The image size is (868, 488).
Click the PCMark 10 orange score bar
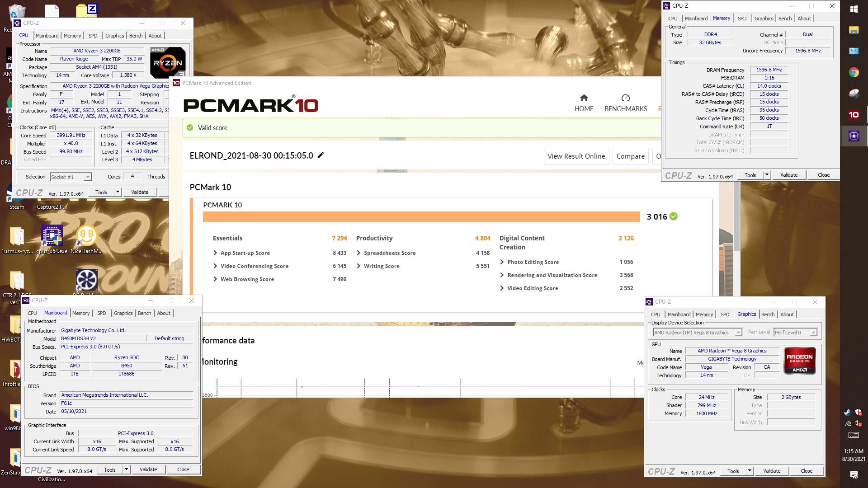421,216
